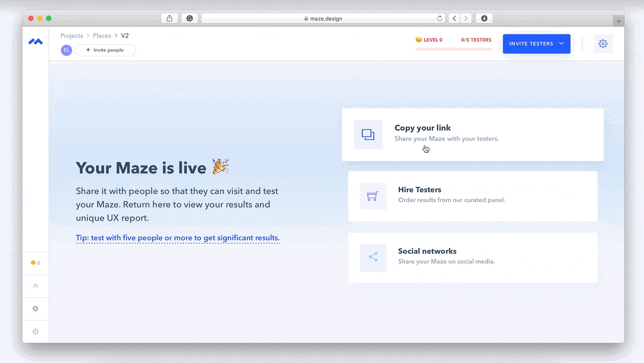Click the 0/5 TESTERS label

click(476, 40)
